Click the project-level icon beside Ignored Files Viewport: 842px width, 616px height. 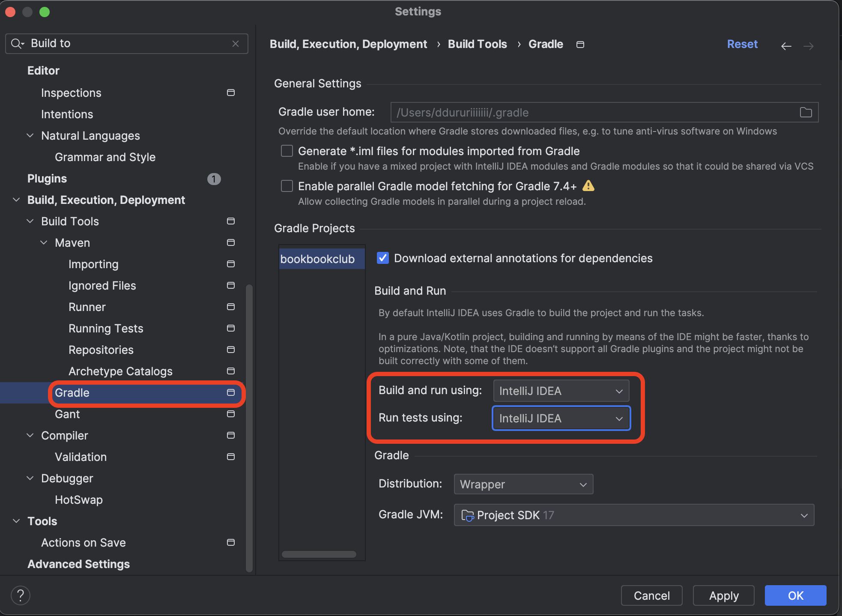tap(231, 285)
